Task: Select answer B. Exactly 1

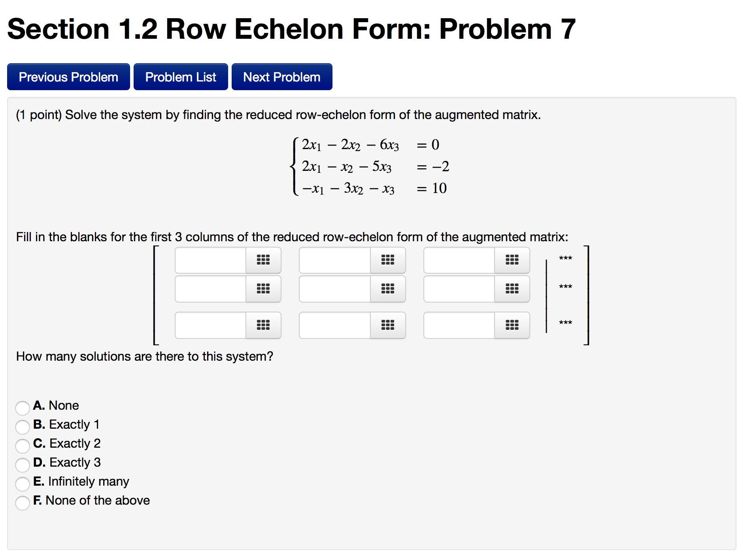Action: [x=23, y=427]
